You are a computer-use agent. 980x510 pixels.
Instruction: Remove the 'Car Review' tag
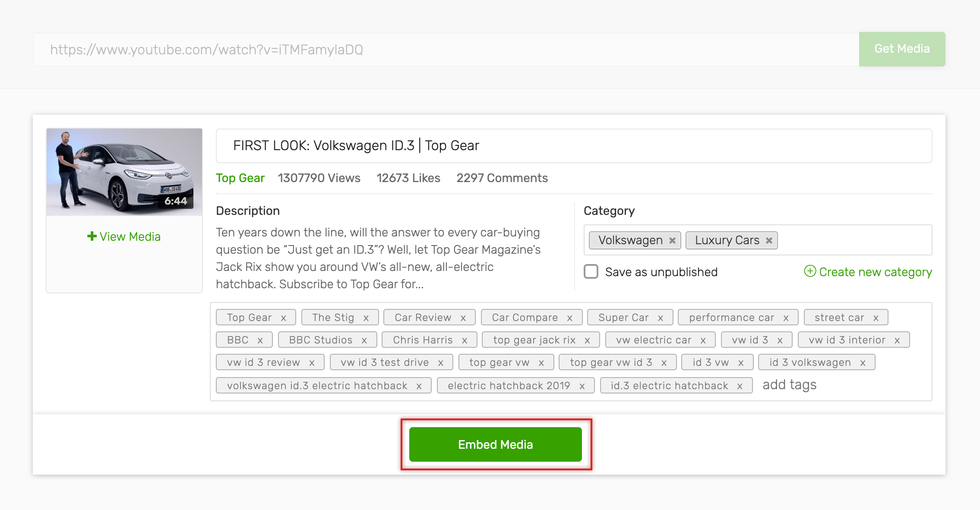(x=463, y=318)
